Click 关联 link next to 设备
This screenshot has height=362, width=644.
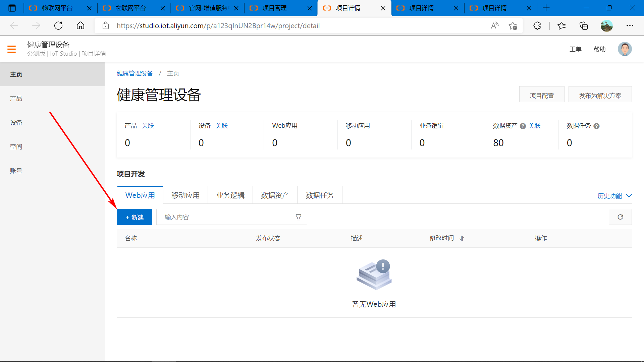coord(222,126)
